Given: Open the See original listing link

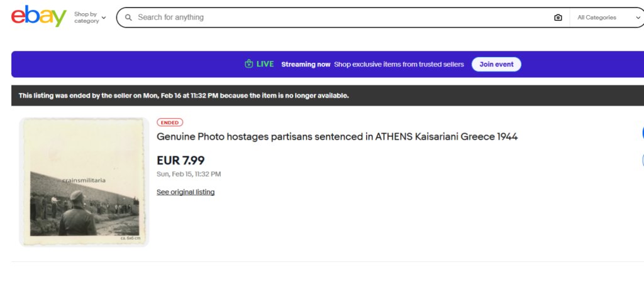Looking at the screenshot, I should [186, 192].
